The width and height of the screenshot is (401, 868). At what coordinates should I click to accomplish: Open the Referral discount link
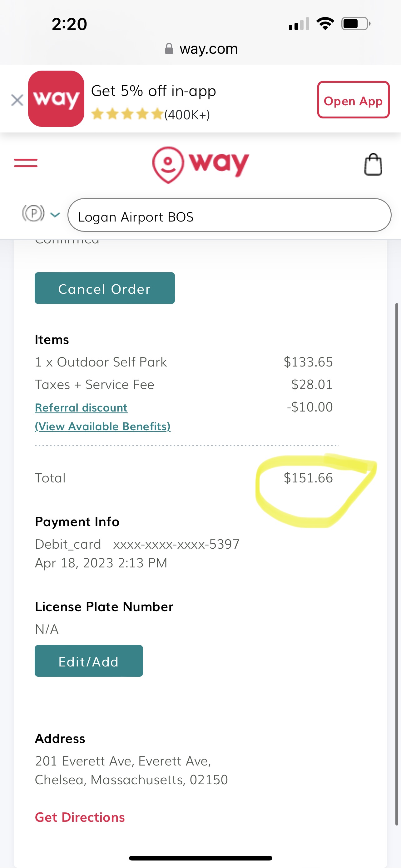click(x=81, y=408)
